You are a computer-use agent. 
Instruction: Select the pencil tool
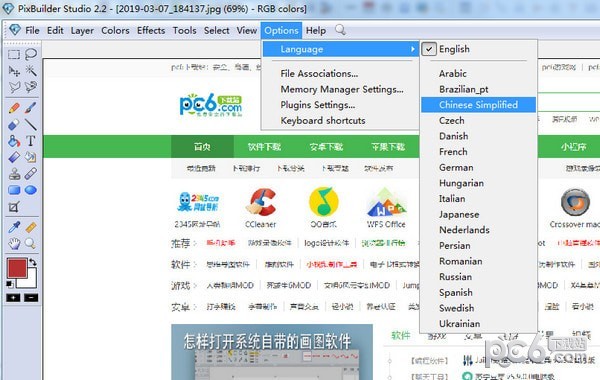[14, 108]
